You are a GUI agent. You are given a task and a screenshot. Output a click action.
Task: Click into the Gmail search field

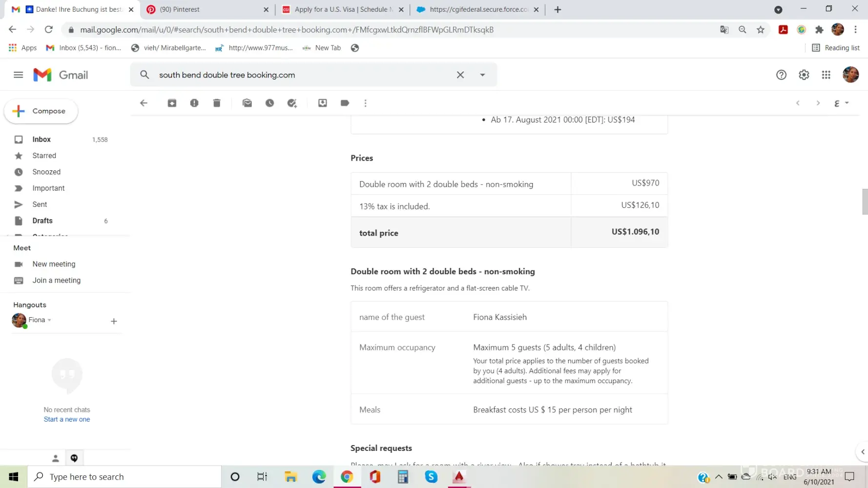point(303,75)
